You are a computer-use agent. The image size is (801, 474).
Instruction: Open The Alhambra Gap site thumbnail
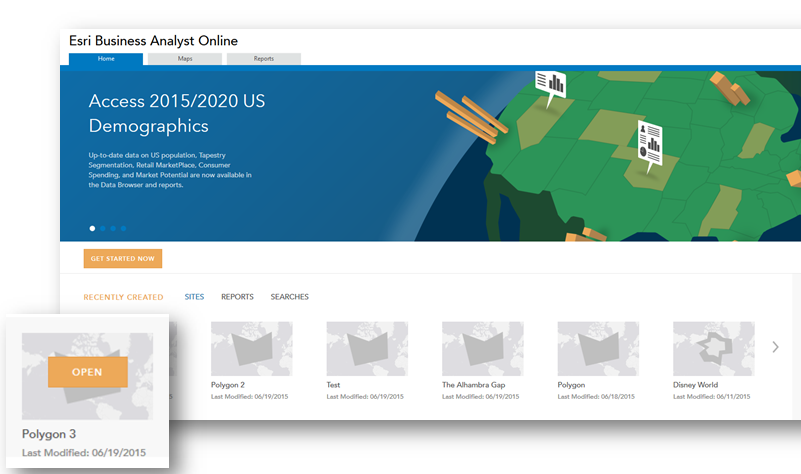point(483,349)
